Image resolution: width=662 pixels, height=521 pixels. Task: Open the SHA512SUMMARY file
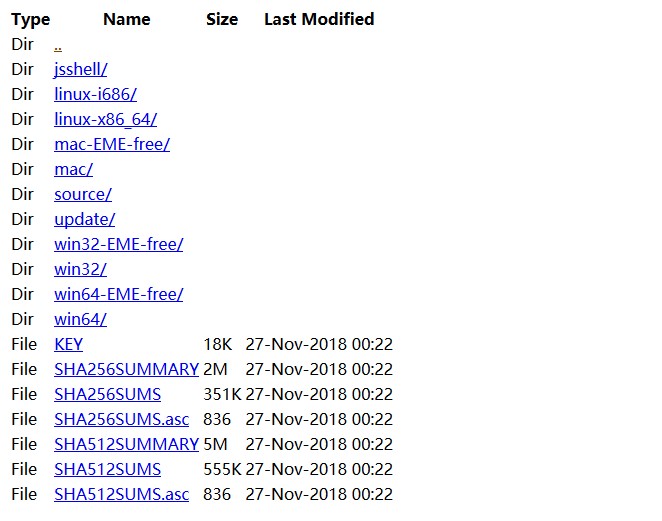tap(126, 444)
